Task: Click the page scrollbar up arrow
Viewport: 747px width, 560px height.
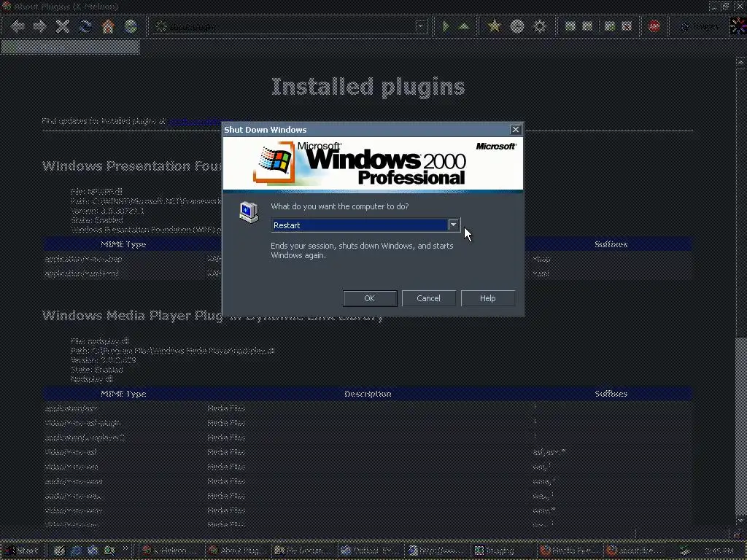Action: (x=741, y=61)
